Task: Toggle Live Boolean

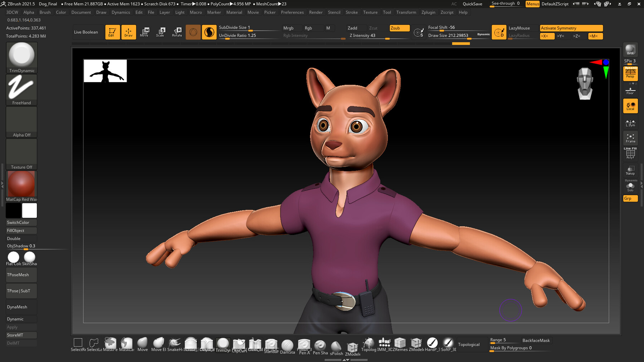Action: (88, 32)
